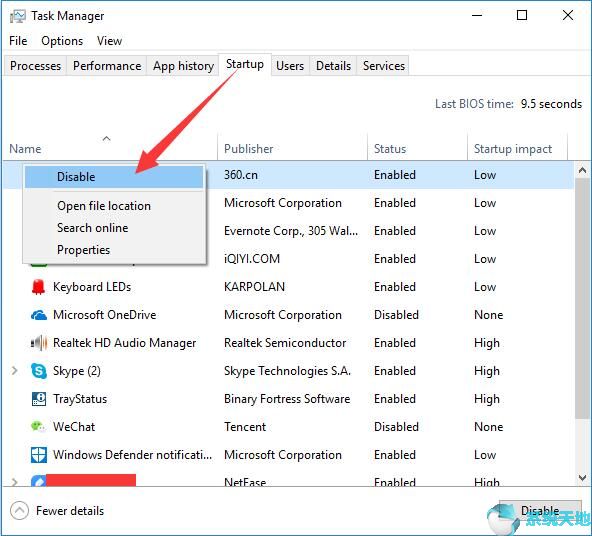Switch to the Performance tab
This screenshot has width=592, height=536.
coord(107,66)
